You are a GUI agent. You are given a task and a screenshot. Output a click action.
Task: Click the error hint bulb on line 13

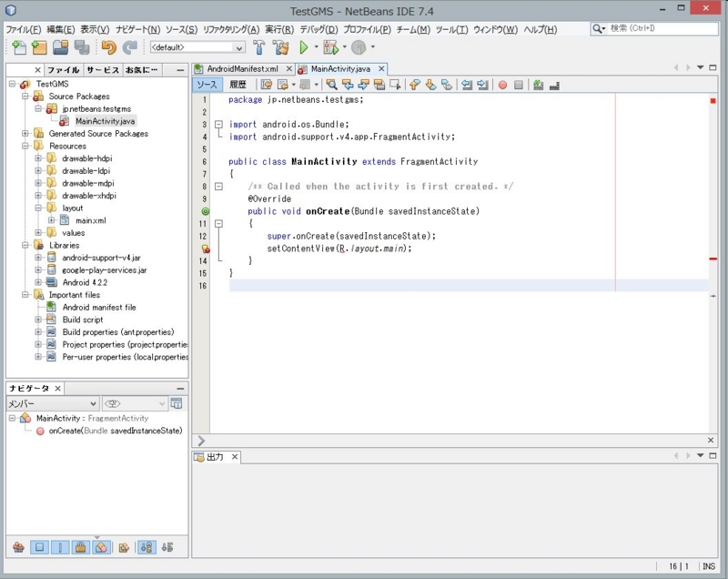(206, 249)
